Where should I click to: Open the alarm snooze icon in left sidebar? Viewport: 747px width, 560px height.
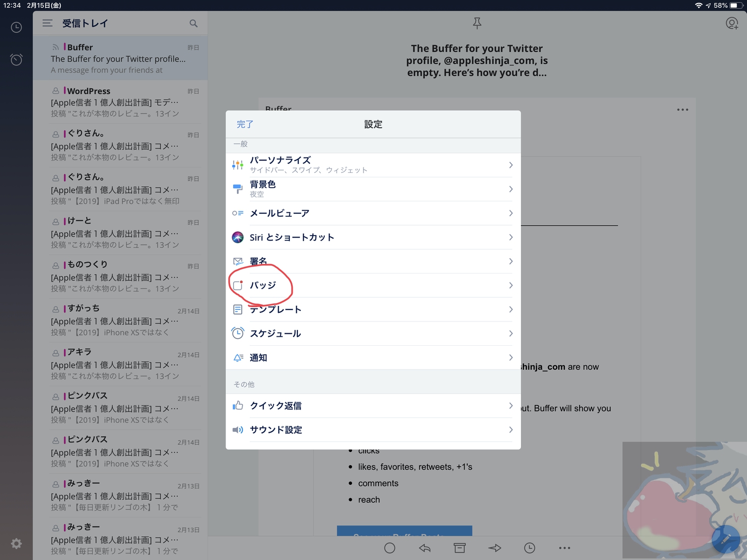pyautogui.click(x=16, y=60)
